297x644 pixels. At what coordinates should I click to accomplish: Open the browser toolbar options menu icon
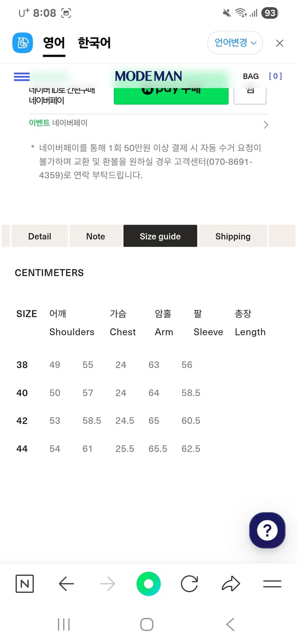[272, 583]
